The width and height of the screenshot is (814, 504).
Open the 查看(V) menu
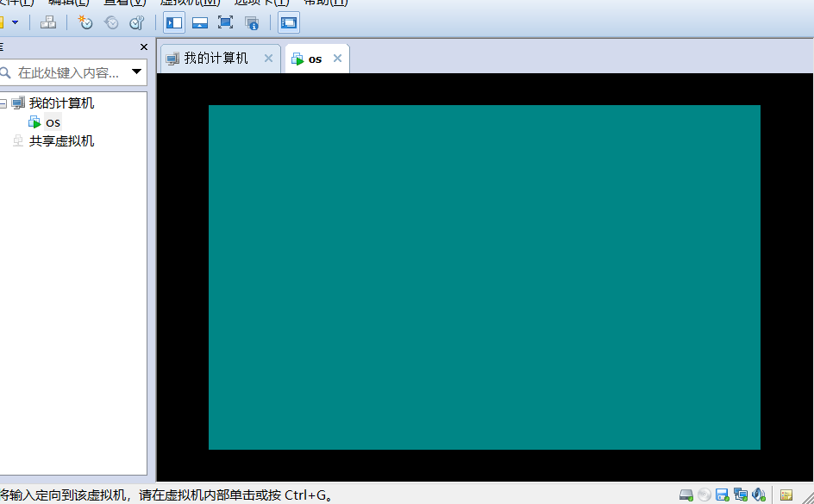pos(124,3)
